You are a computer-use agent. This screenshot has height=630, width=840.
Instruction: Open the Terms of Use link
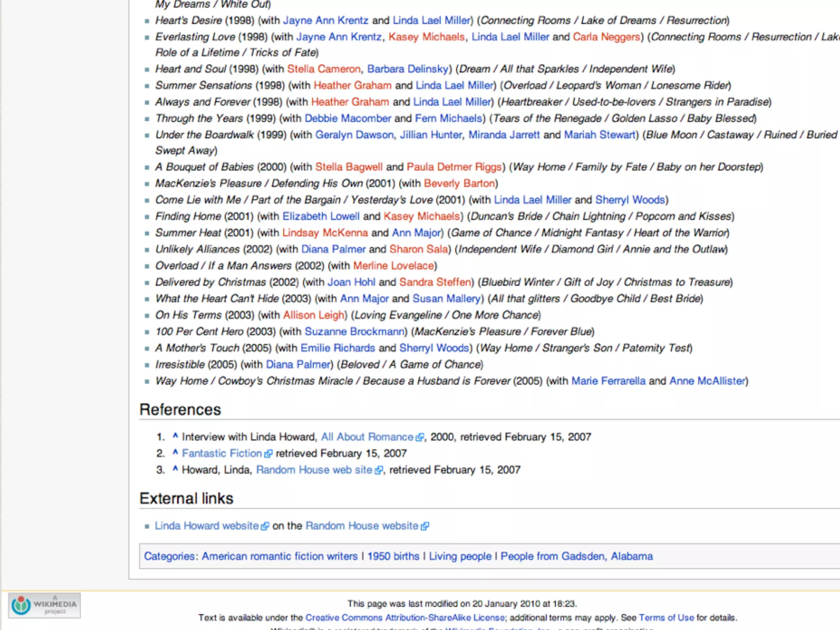pos(666,618)
